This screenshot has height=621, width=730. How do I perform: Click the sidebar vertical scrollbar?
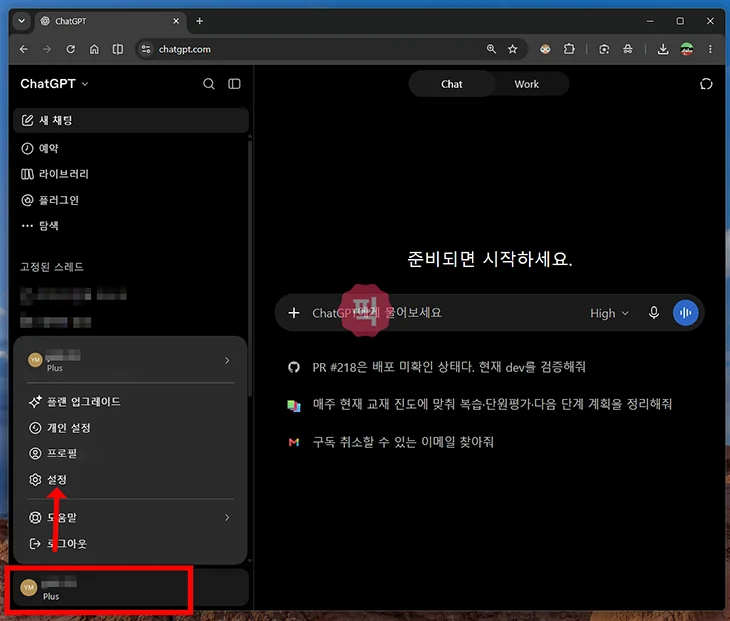(250, 268)
